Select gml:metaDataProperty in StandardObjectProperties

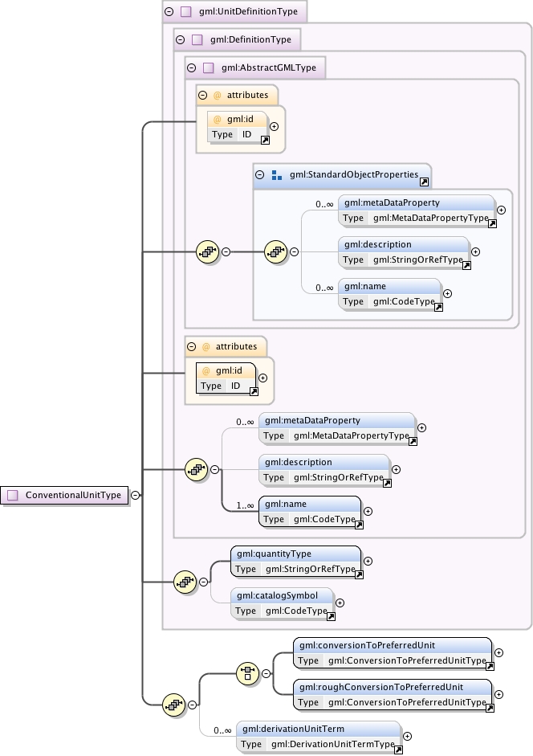click(x=417, y=210)
